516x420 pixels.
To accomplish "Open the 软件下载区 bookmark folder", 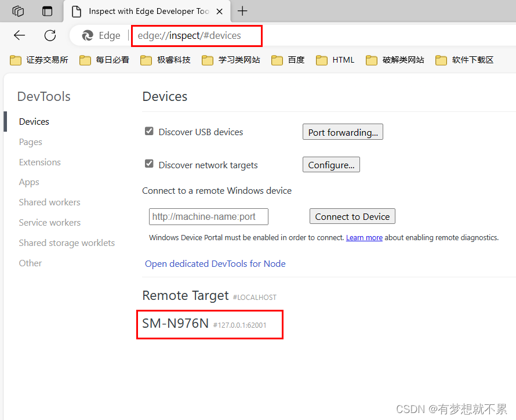I will tap(464, 60).
